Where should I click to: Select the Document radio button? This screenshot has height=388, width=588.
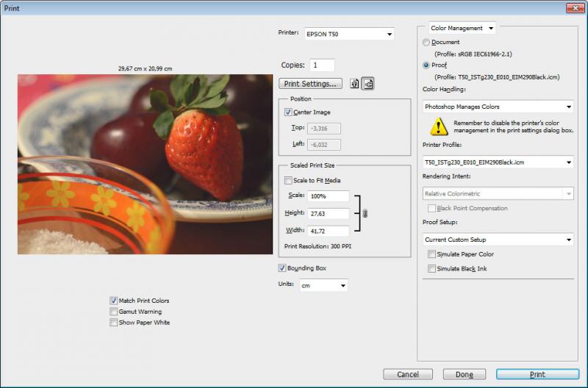tap(426, 43)
